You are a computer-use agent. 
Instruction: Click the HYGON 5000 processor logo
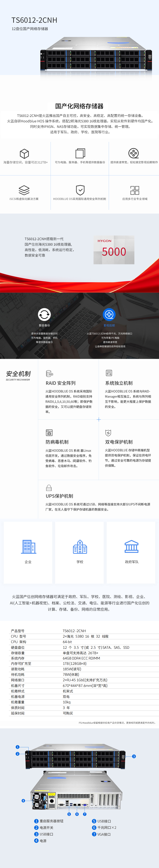pos(114,250)
